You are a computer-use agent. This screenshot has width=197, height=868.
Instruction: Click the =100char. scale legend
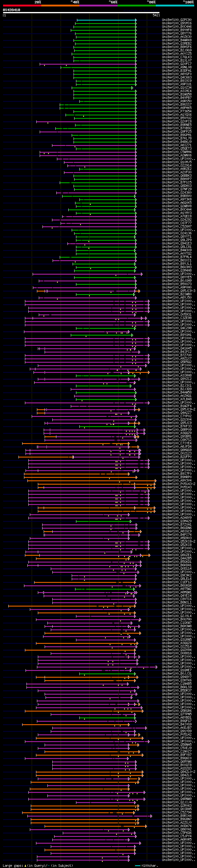(x=146, y=866)
